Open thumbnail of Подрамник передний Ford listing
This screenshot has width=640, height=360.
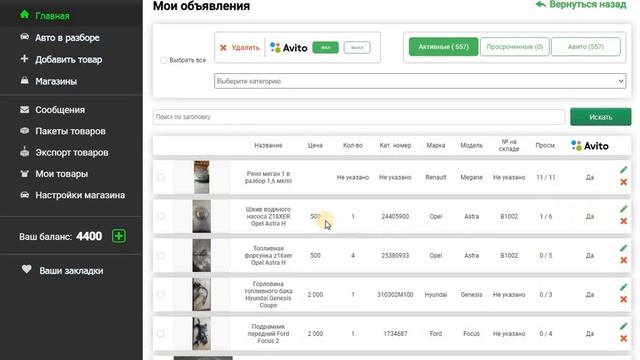click(x=202, y=333)
